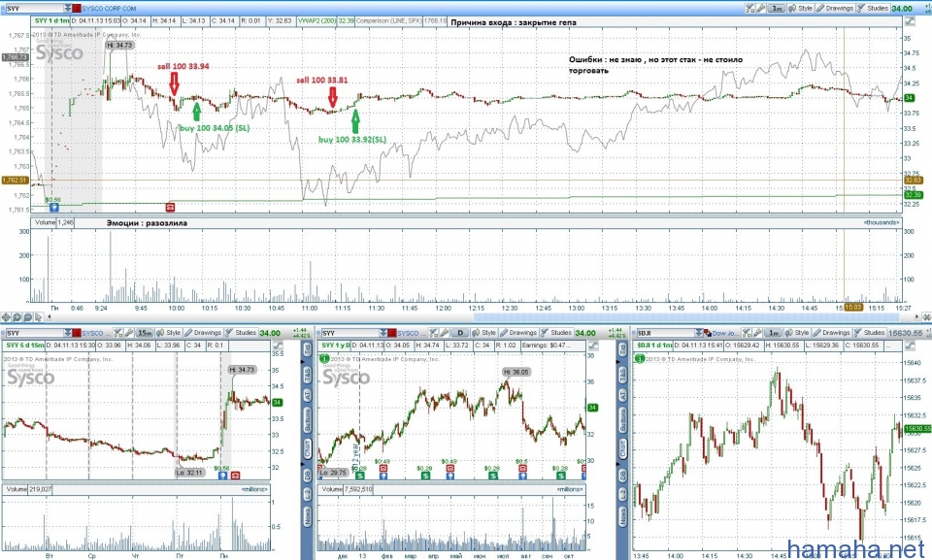932x560 pixels.
Task: Click the maximize icon in the daily SYY chart
Action: tap(593, 346)
